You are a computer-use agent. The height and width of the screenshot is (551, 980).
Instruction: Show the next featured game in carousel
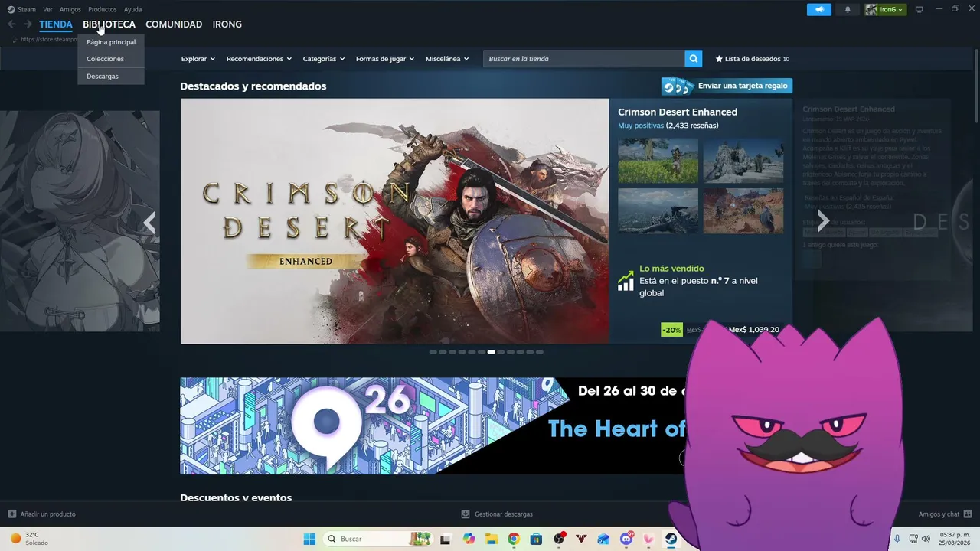pyautogui.click(x=823, y=222)
